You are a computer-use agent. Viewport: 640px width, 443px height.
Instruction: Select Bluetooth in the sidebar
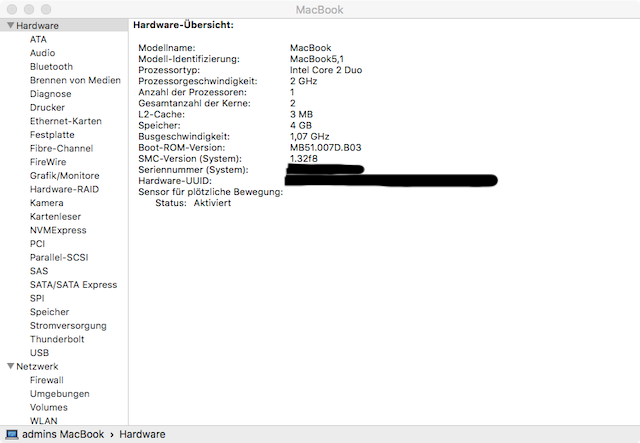pyautogui.click(x=51, y=67)
